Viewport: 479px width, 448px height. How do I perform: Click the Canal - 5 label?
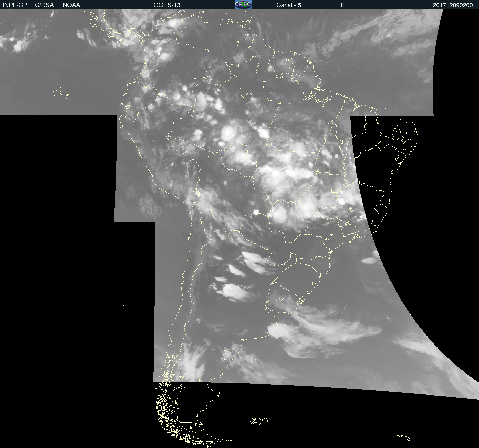(289, 5)
